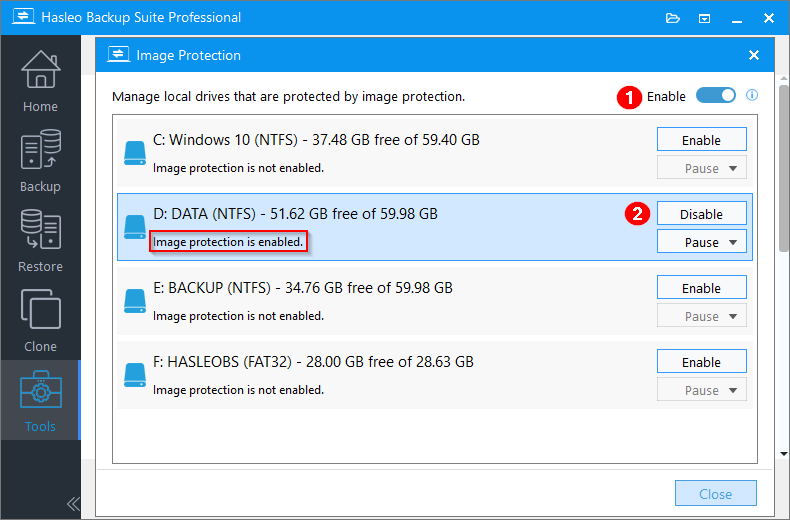The image size is (790, 520).
Task: Click the Hasleo Backup Suite app logo
Action: pos(23,17)
